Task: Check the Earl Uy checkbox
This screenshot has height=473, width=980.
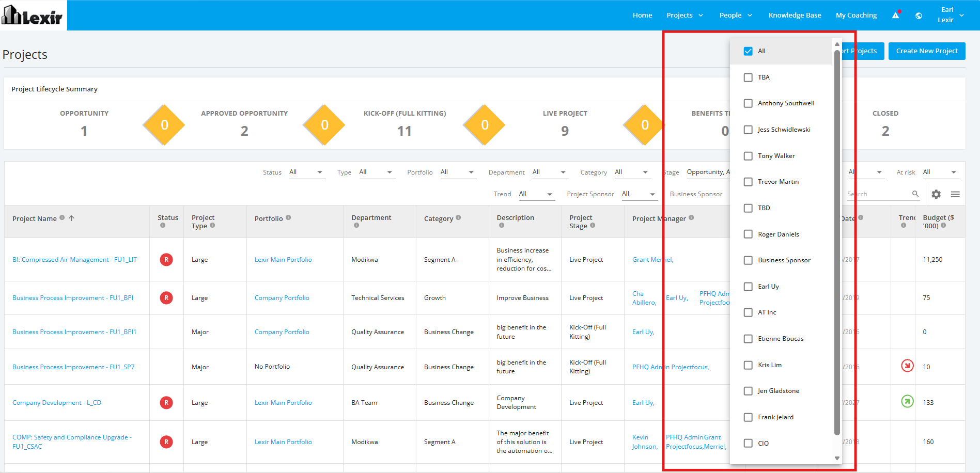Action: 748,287
